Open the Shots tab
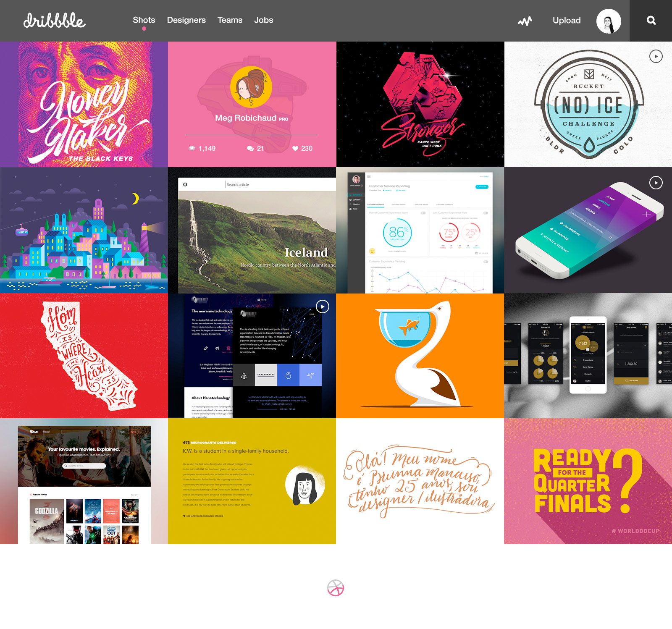 pyautogui.click(x=144, y=20)
